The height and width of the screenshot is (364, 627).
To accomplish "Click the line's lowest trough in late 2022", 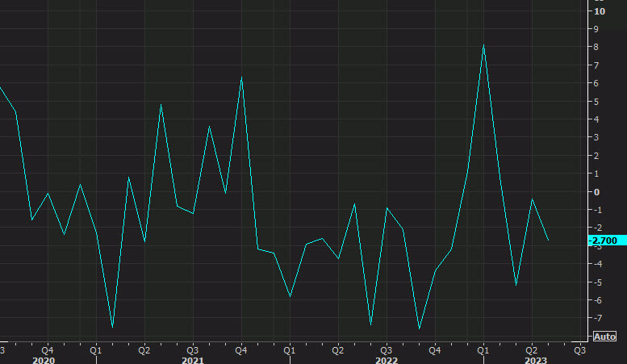I will [419, 328].
